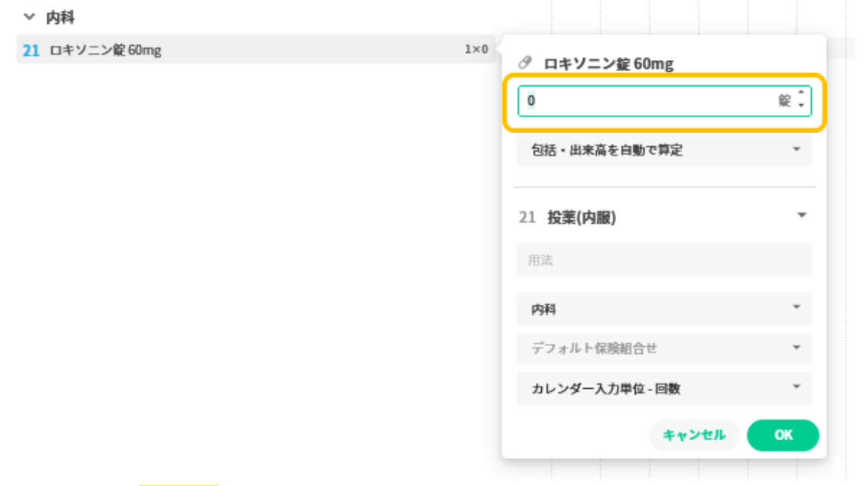
Task: Click the 1×0 quantity label in the row
Action: point(475,50)
